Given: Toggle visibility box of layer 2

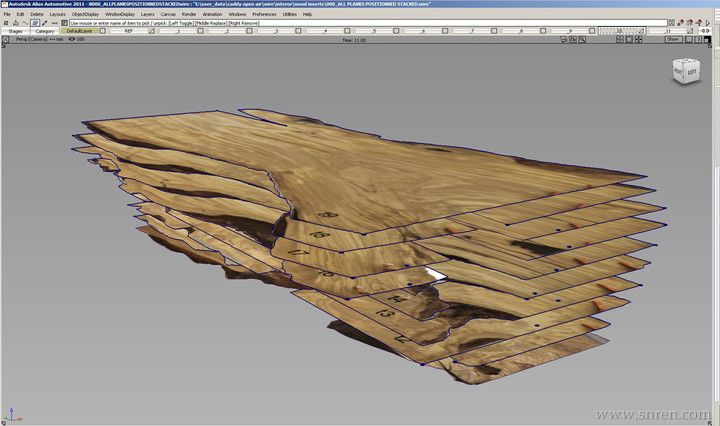Looking at the screenshot, I should 249,31.
